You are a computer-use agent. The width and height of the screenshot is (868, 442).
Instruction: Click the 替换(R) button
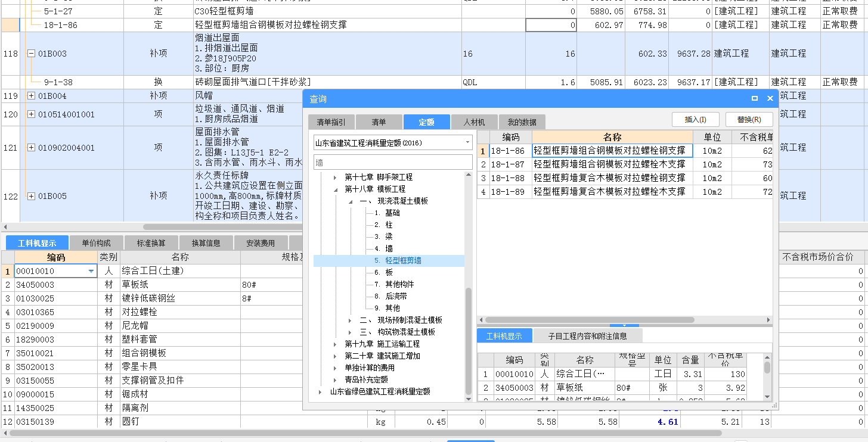coord(749,120)
